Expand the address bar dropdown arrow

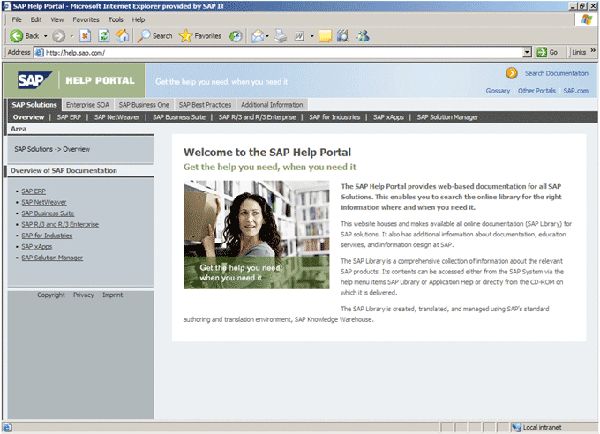pyautogui.click(x=527, y=52)
